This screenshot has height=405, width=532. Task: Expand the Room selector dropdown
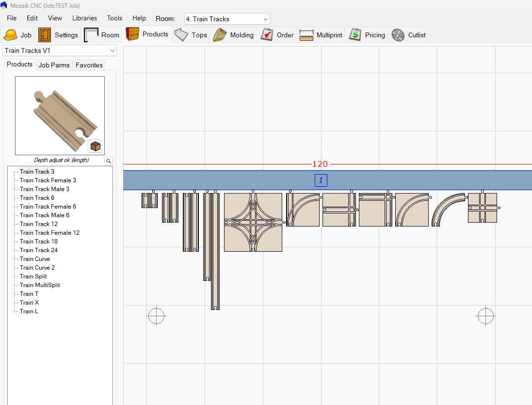coord(265,19)
